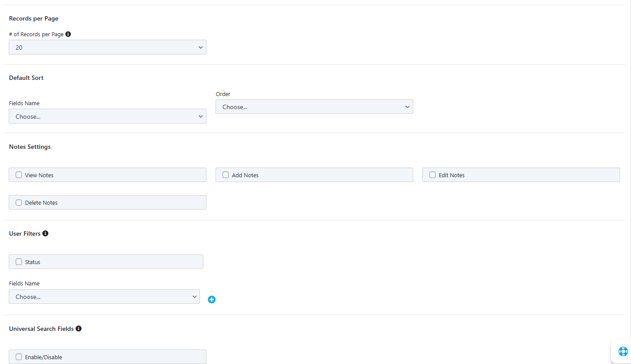The width and height of the screenshot is (631, 364).
Task: Open the help lifebuoy icon
Action: click(623, 351)
